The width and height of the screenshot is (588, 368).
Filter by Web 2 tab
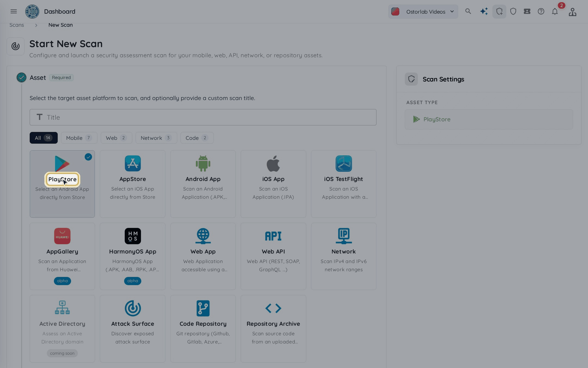(x=116, y=138)
